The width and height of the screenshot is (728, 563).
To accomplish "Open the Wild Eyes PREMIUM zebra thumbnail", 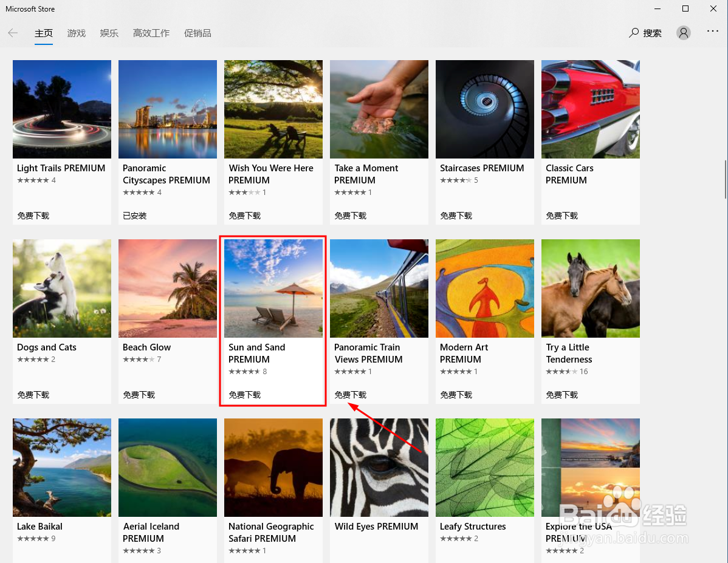I will click(x=379, y=467).
